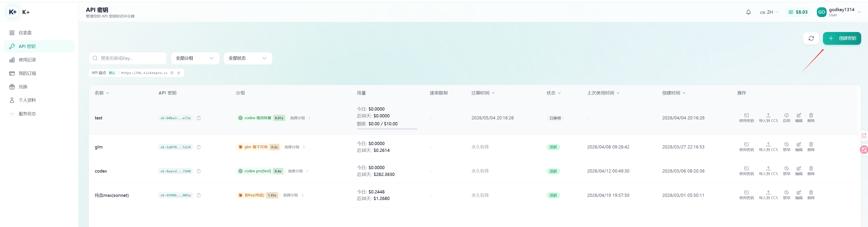This screenshot has height=227, width=868.
Task: Open the 全部分组 filter dropdown
Action: click(195, 58)
